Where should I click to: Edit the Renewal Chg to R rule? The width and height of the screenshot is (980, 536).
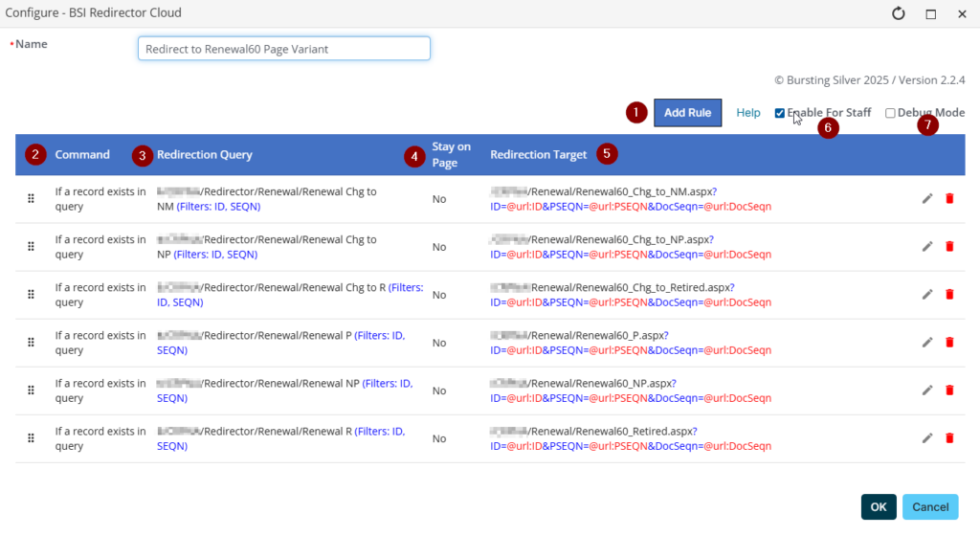(x=926, y=294)
